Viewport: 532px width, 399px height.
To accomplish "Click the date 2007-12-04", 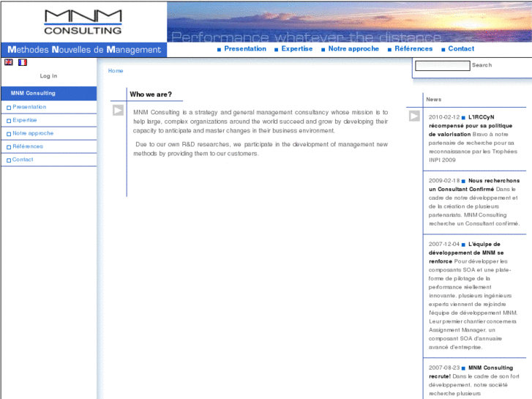I will 443,244.
